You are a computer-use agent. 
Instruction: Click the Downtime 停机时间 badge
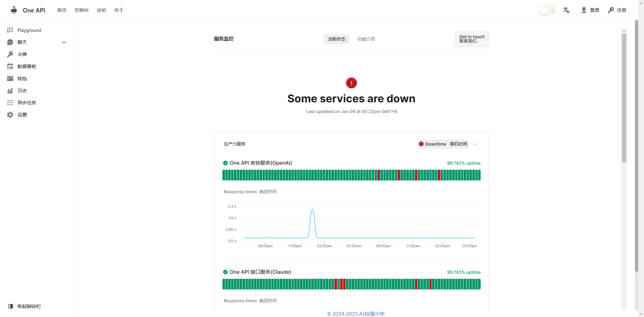pos(443,144)
